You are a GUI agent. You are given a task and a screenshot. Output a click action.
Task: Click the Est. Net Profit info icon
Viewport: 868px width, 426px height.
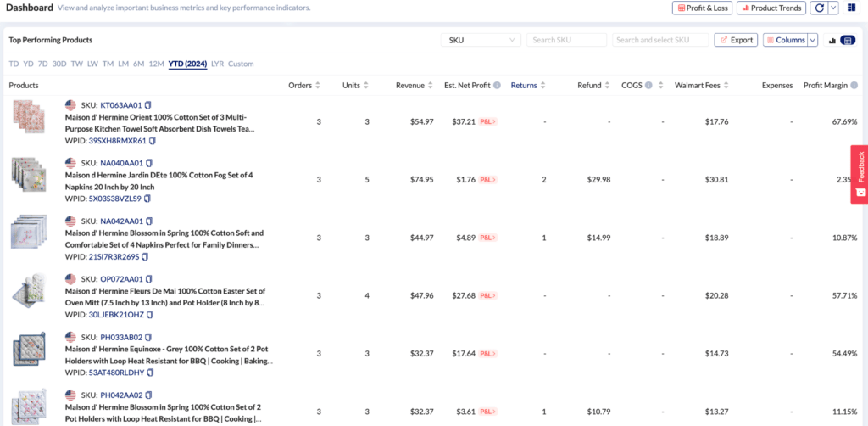(497, 86)
